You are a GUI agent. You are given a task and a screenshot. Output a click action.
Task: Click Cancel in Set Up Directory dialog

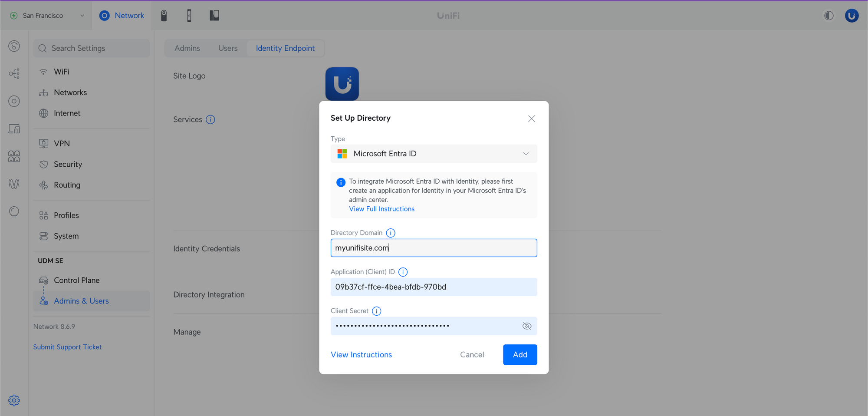point(472,355)
